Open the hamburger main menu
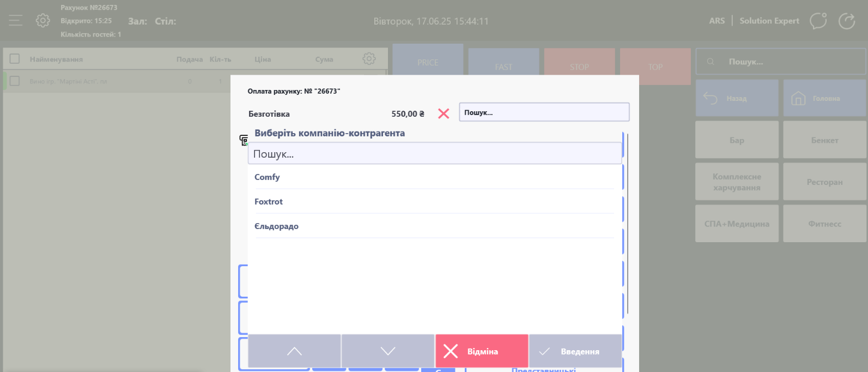Viewport: 868px width, 372px height. pos(15,21)
